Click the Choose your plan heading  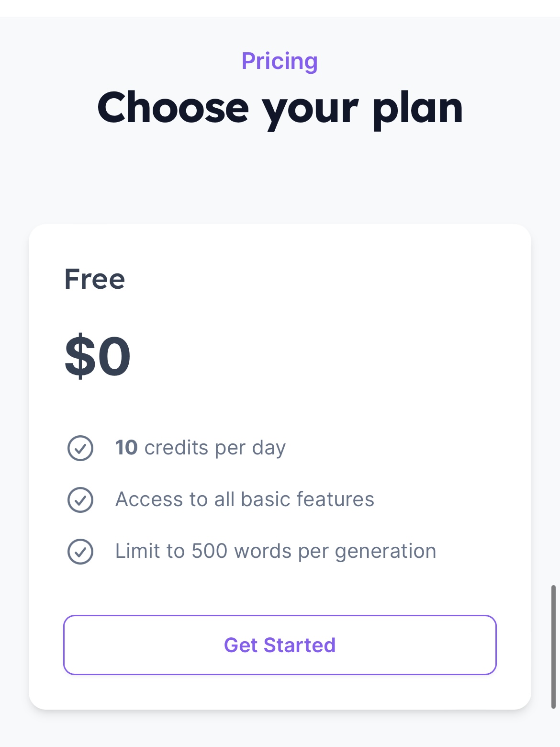point(280,108)
